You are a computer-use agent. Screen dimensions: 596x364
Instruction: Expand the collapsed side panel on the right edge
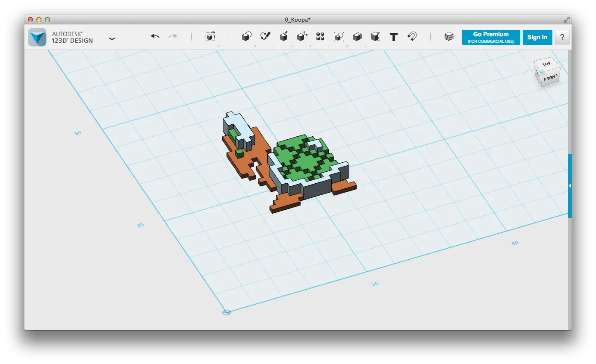pyautogui.click(x=570, y=185)
